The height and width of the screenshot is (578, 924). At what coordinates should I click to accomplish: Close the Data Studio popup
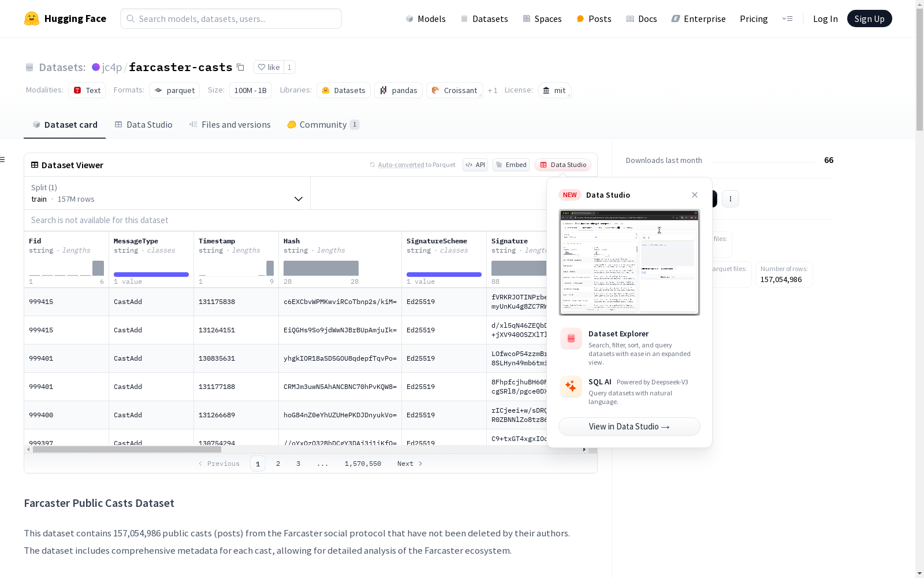[x=695, y=195]
